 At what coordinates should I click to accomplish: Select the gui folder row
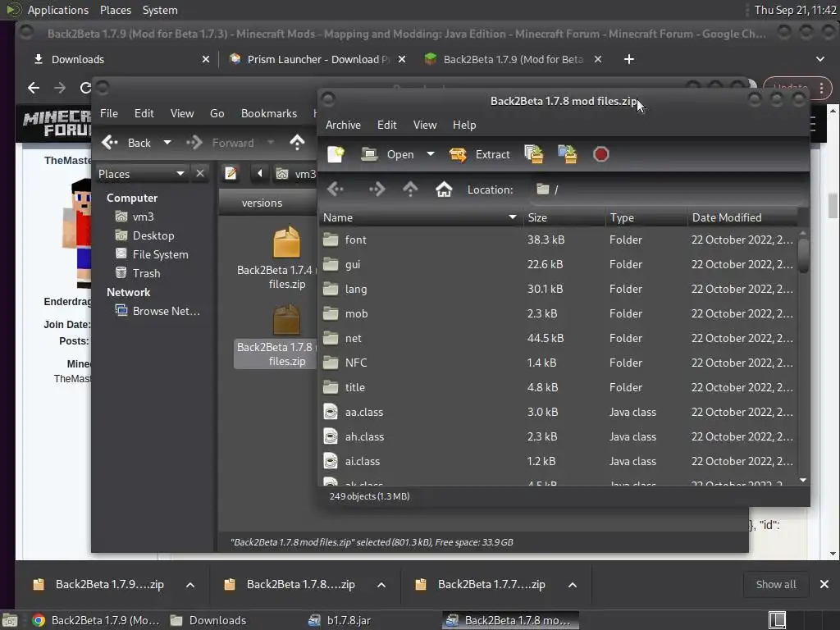point(558,264)
